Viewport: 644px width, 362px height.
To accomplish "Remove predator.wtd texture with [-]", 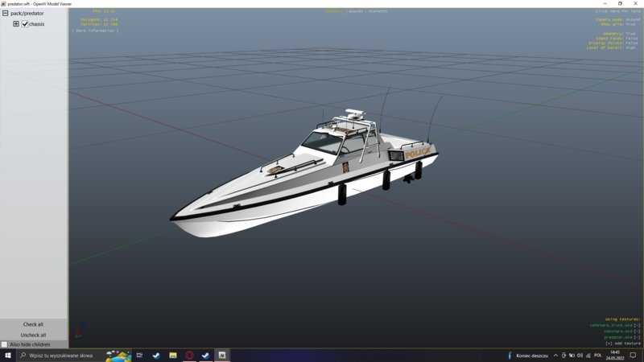I will coord(637,337).
